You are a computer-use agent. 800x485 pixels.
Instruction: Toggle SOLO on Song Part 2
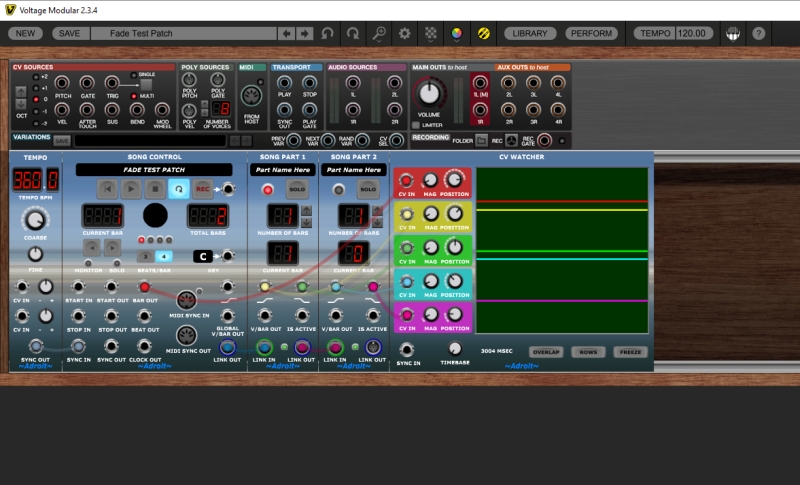[x=368, y=189]
